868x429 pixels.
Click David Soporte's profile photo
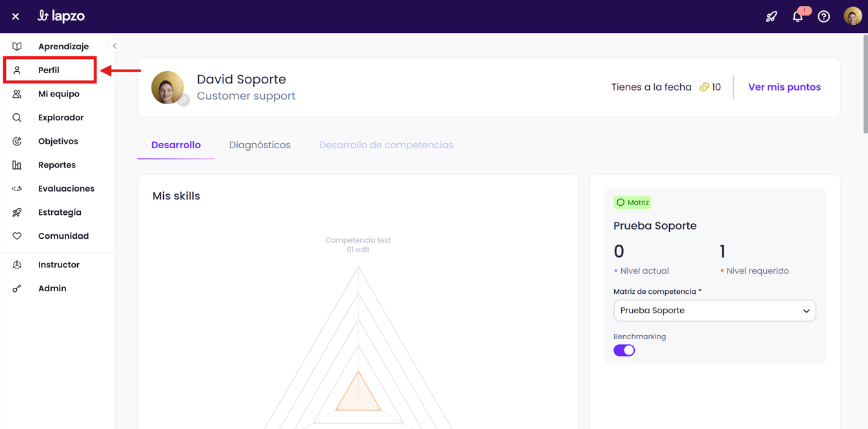tap(167, 87)
